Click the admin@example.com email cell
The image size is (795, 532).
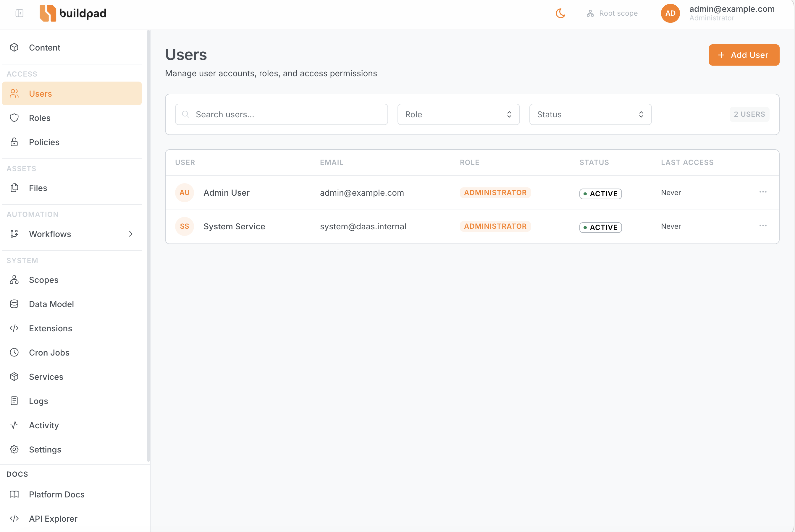coord(362,193)
